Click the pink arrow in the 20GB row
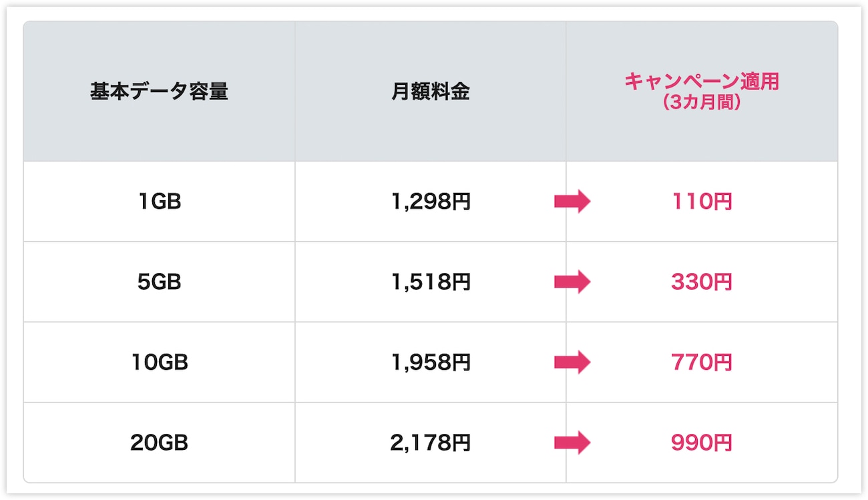The image size is (868, 500). pos(573,442)
